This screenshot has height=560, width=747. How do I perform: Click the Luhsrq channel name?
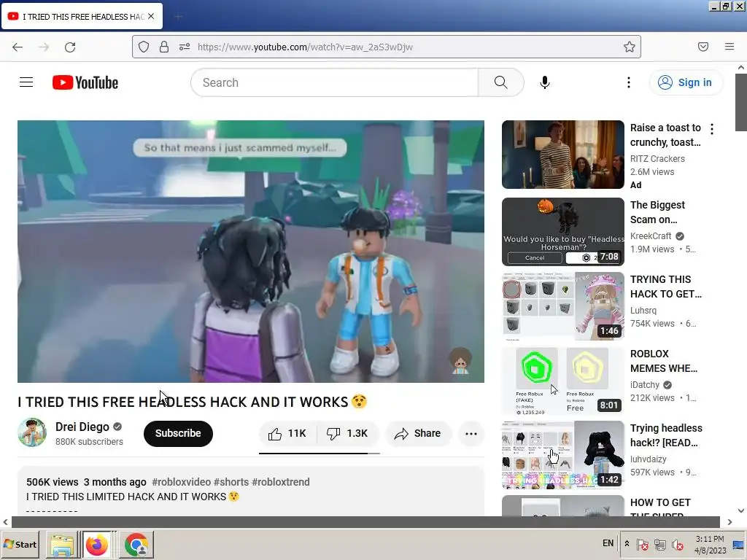(643, 311)
